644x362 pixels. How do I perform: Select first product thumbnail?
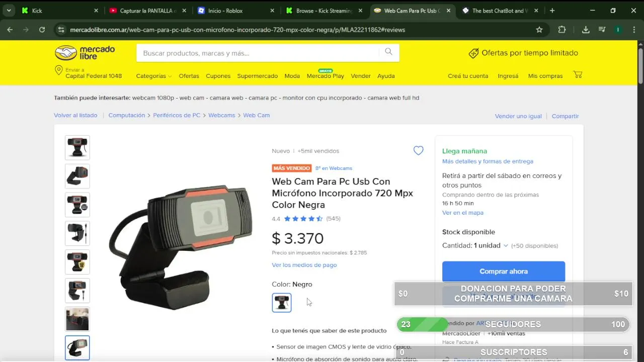[x=77, y=148]
